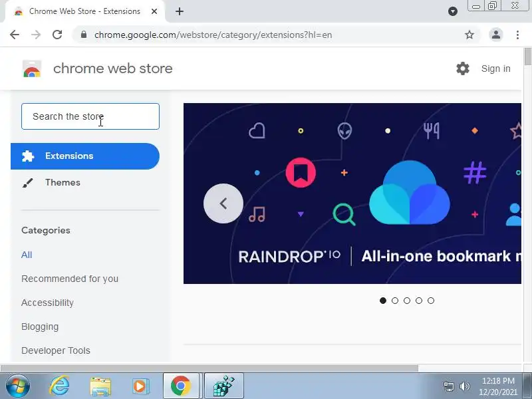This screenshot has height=399, width=532.
Task: Open the Chrome three-dot menu
Action: pyautogui.click(x=517, y=35)
